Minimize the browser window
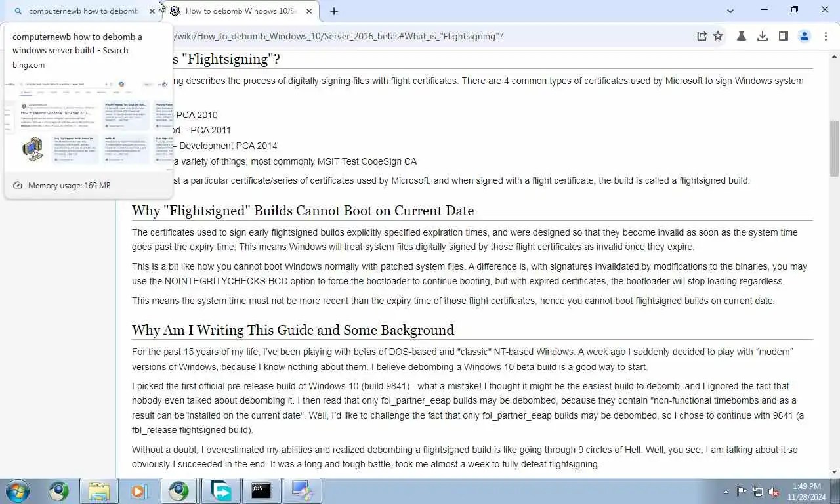This screenshot has height=504, width=840. [x=765, y=10]
